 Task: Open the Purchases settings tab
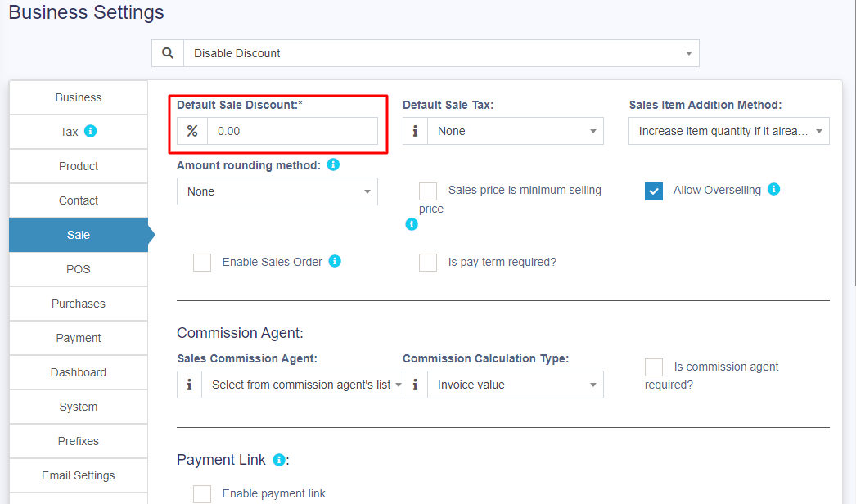pyautogui.click(x=79, y=304)
